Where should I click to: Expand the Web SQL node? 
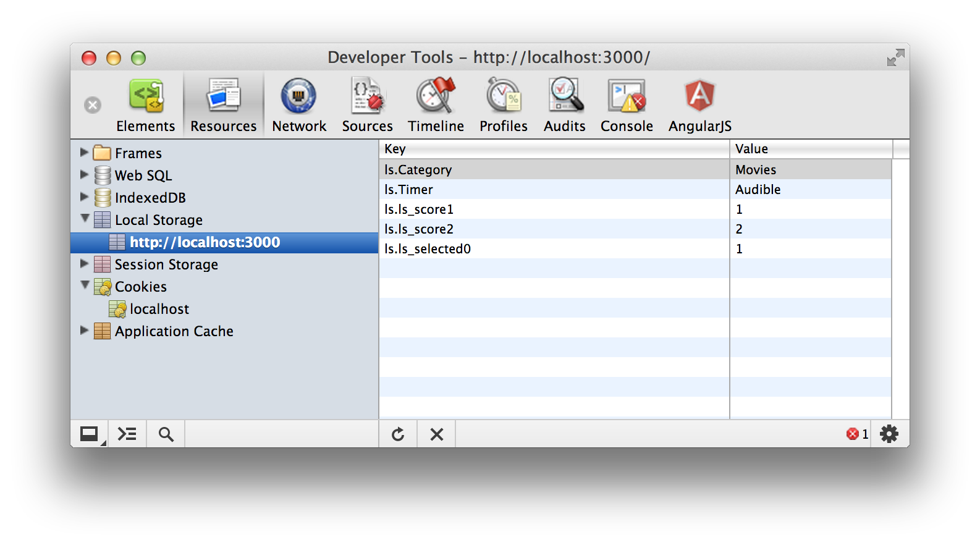point(85,175)
